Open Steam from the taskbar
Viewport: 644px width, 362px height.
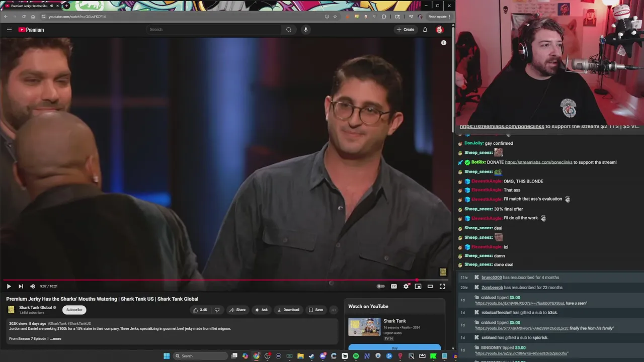[311, 356]
